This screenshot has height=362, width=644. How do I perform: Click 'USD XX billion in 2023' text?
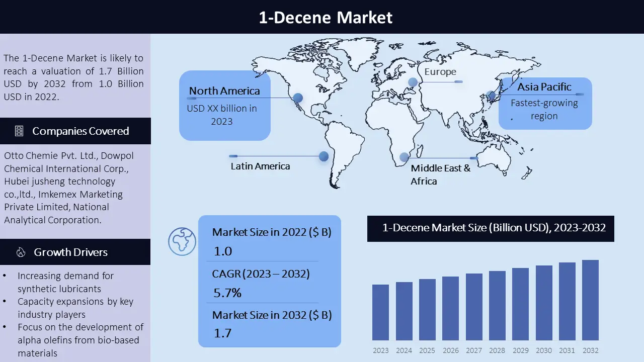[222, 115]
